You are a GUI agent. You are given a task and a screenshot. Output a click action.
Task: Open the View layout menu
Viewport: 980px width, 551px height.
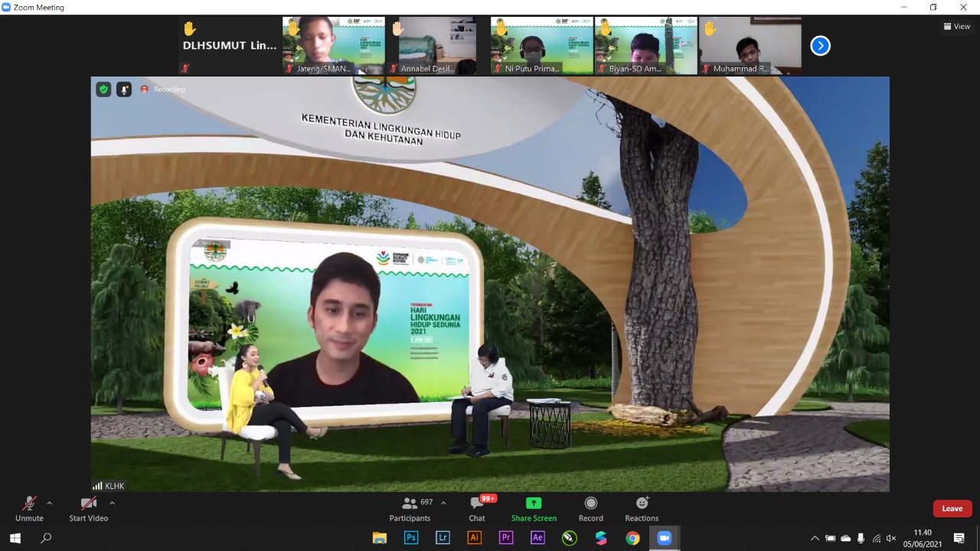click(957, 26)
